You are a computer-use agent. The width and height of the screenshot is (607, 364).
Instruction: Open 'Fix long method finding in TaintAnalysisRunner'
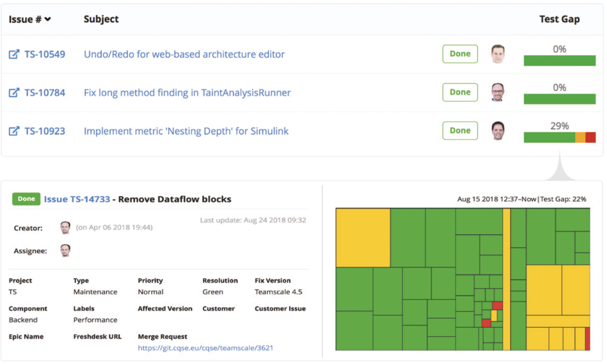pyautogui.click(x=187, y=93)
